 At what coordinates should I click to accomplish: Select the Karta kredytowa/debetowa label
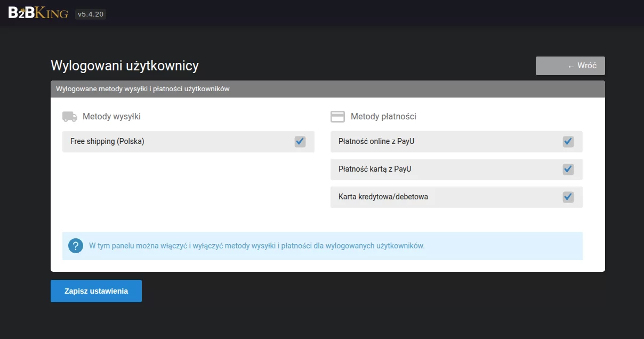(x=383, y=197)
